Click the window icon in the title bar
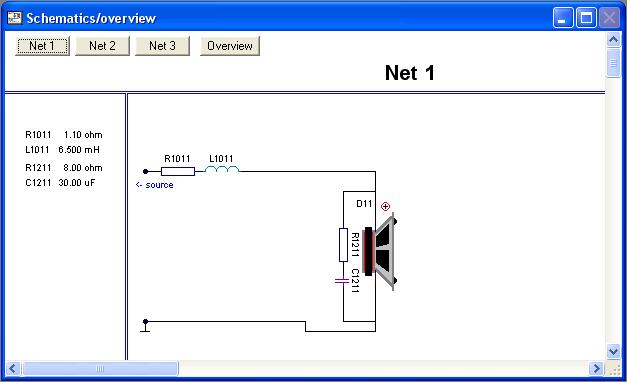This screenshot has width=627, height=382. (x=14, y=18)
